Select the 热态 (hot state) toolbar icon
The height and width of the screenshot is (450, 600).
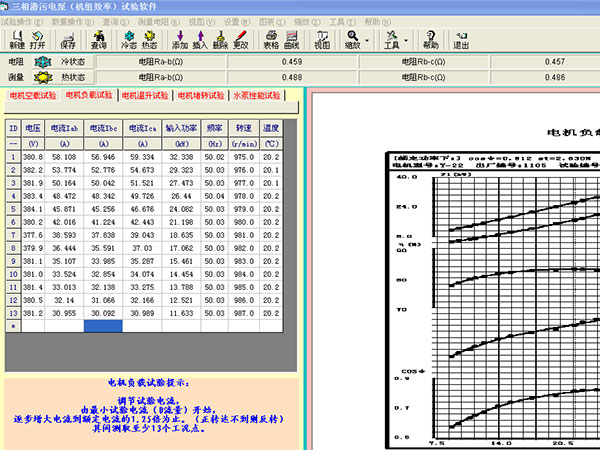click(149, 39)
